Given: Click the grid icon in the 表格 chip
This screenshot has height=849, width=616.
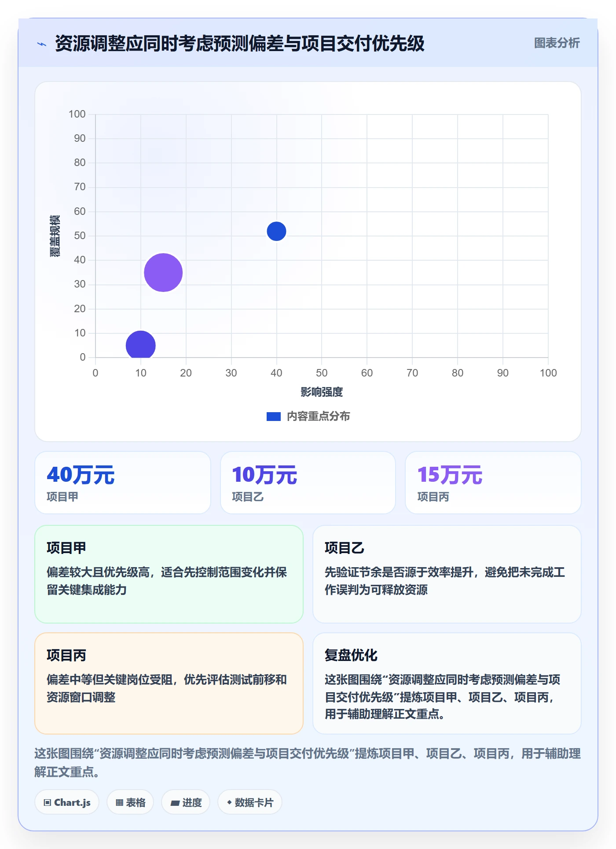Looking at the screenshot, I should click(119, 803).
